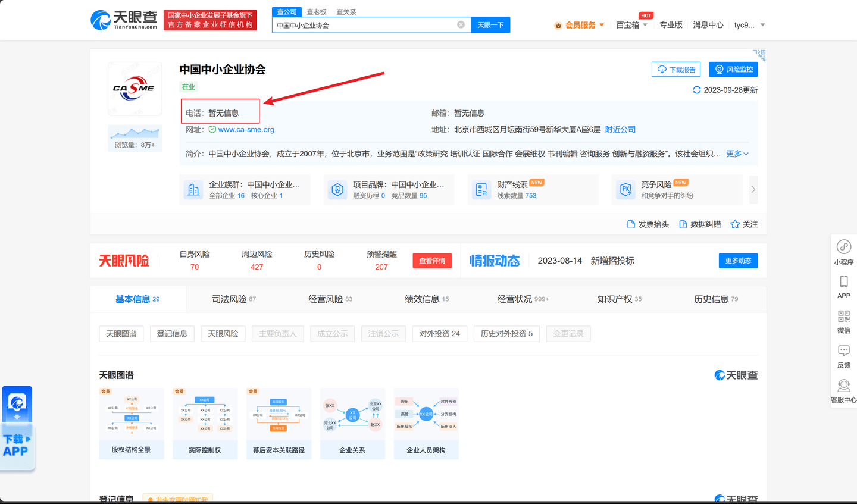Click the verified shield icon beside website
The width and height of the screenshot is (857, 504).
(x=212, y=129)
